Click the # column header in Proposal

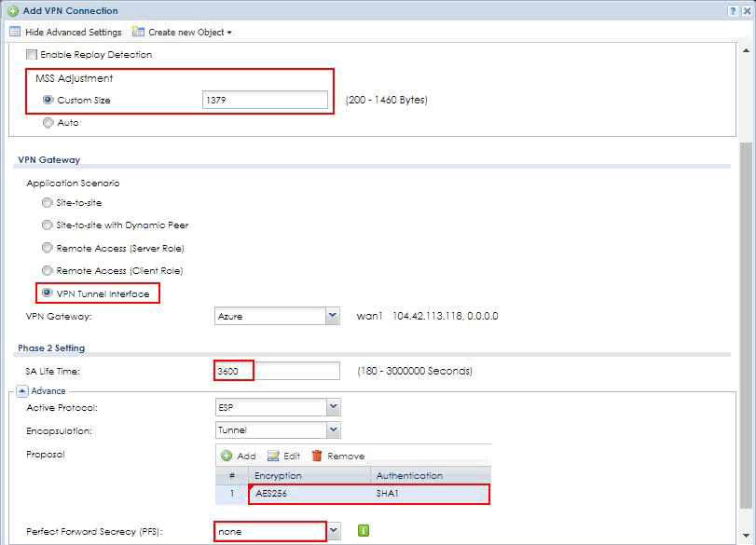point(232,475)
